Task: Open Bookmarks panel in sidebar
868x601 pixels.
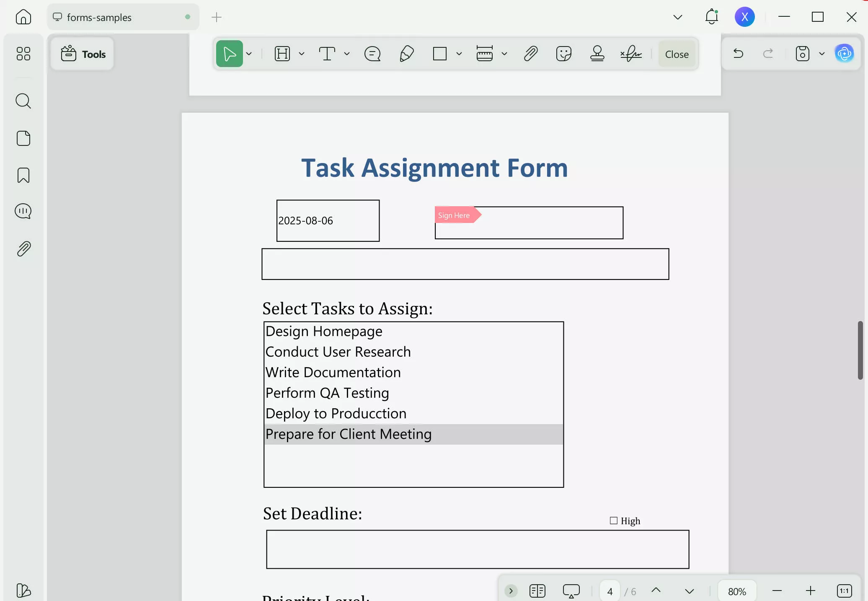Action: click(x=23, y=175)
